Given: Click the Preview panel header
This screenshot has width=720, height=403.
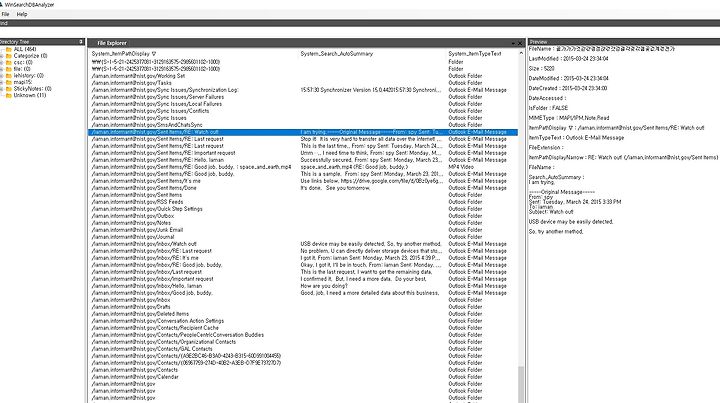Looking at the screenshot, I should (624, 42).
